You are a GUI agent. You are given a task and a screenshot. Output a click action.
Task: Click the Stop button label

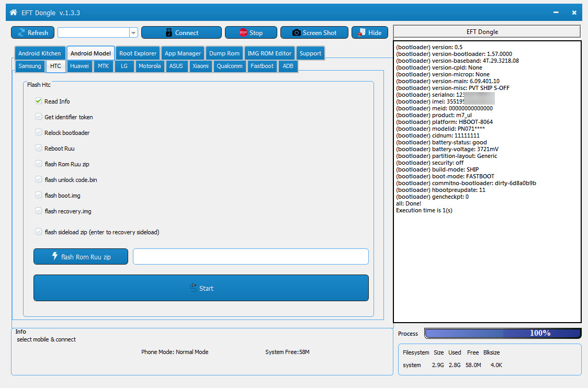click(256, 32)
